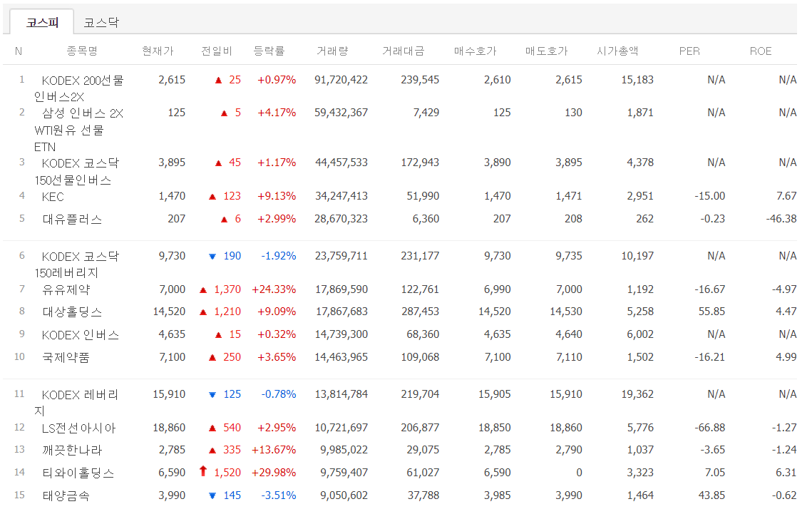The width and height of the screenshot is (812, 514).
Task: Click the 91,720,422 volume value
Action: coord(341,80)
